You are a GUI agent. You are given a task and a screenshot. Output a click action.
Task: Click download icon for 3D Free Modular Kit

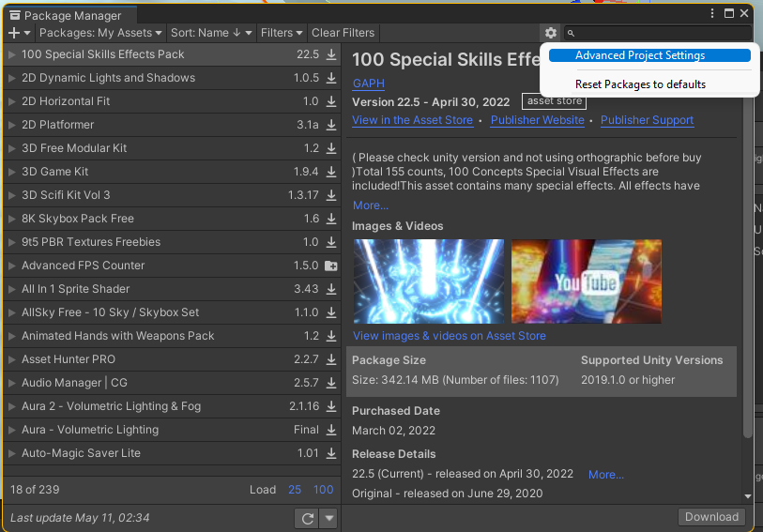331,148
